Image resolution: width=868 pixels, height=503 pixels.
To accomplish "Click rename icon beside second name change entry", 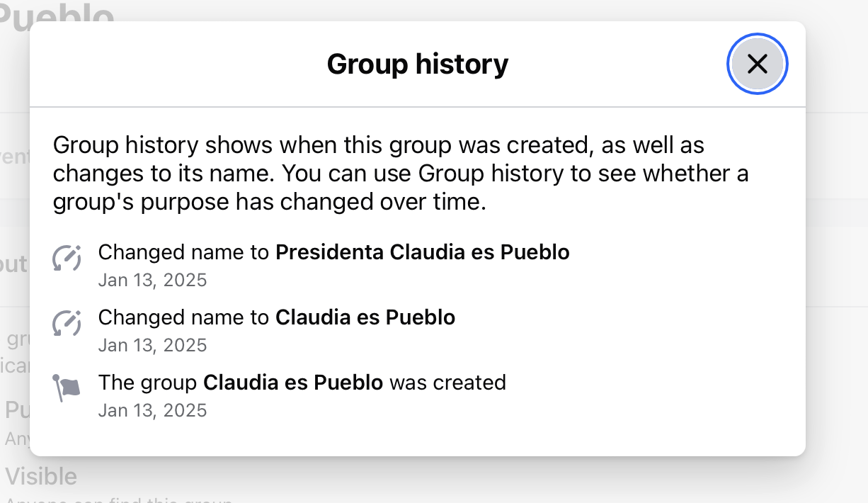I will (x=67, y=324).
